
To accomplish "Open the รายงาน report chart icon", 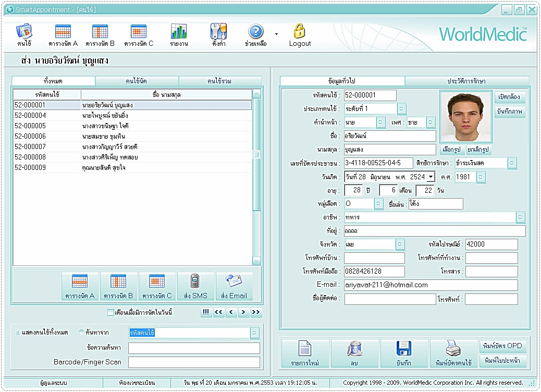I will [179, 32].
